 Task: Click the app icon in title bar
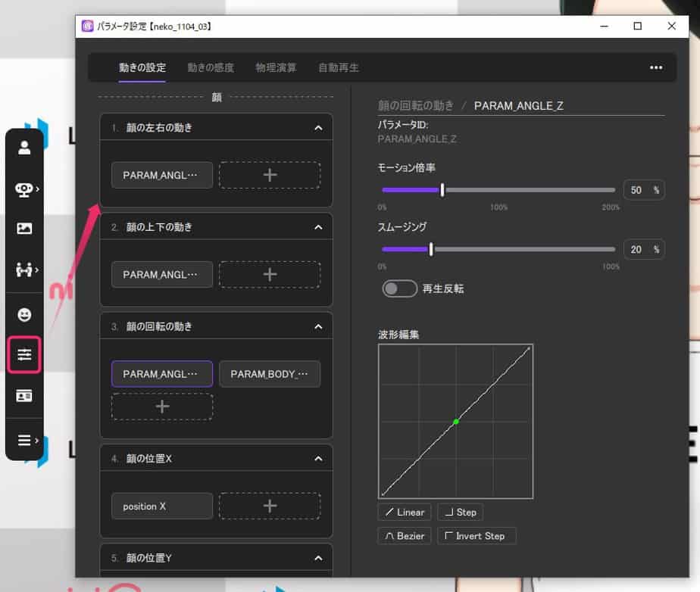click(88, 26)
